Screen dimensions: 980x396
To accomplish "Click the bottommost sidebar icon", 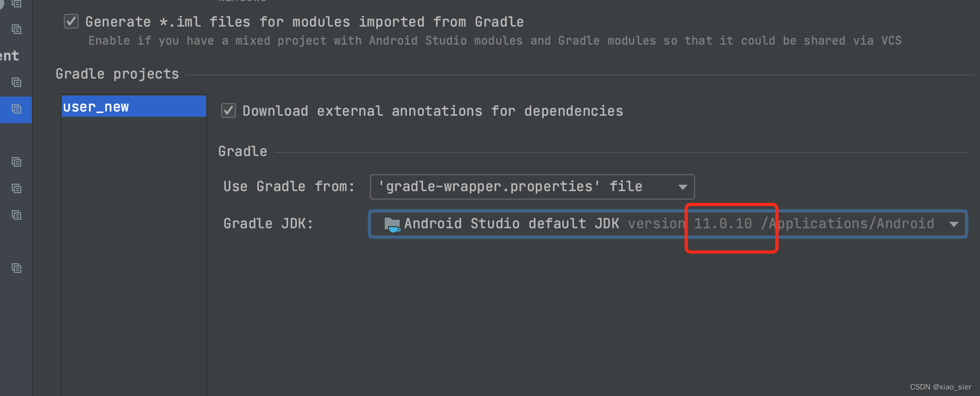I will tap(16, 268).
